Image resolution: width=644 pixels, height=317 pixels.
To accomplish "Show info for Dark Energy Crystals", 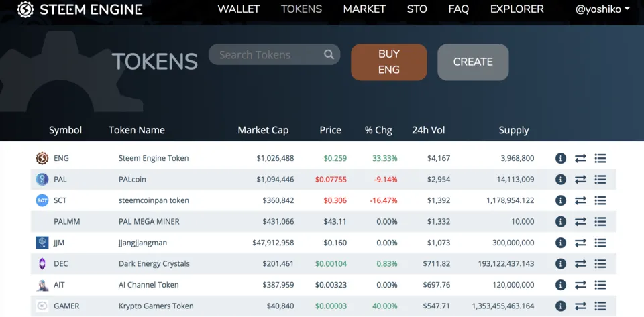I will coord(561,263).
